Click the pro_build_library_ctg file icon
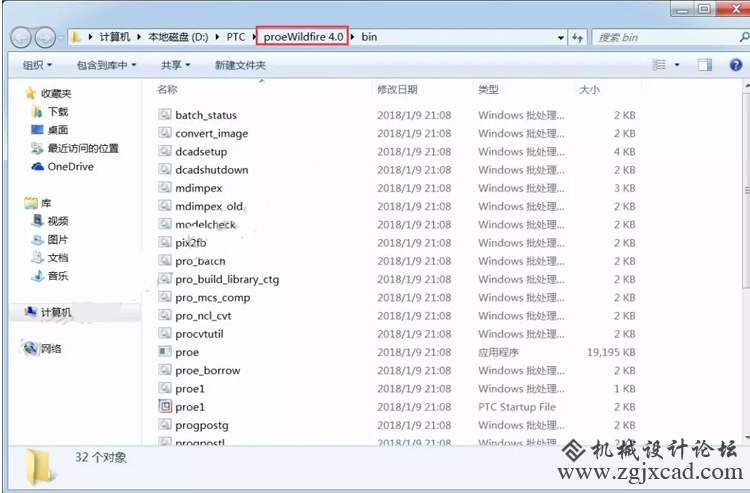The width and height of the screenshot is (750, 493). coord(165,278)
